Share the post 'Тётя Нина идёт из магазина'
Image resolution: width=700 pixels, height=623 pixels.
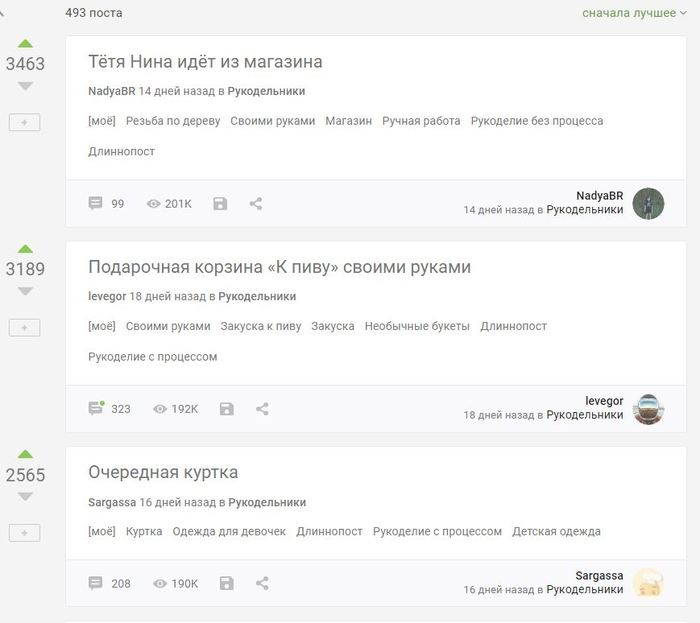[256, 203]
